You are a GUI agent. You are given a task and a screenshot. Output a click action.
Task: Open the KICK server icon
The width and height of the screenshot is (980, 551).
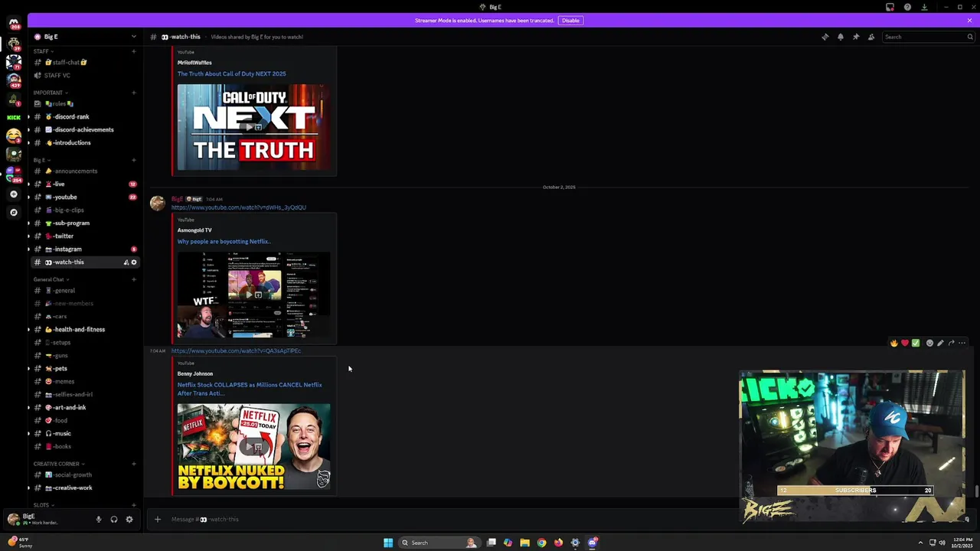(x=14, y=117)
